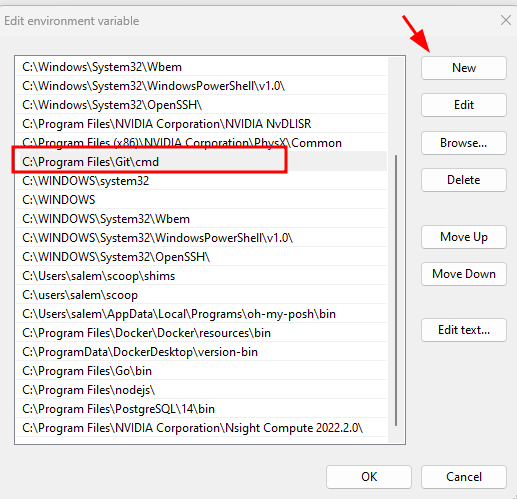Delete the selected path entry
Image resolution: width=517 pixels, height=499 pixels.
click(x=464, y=180)
